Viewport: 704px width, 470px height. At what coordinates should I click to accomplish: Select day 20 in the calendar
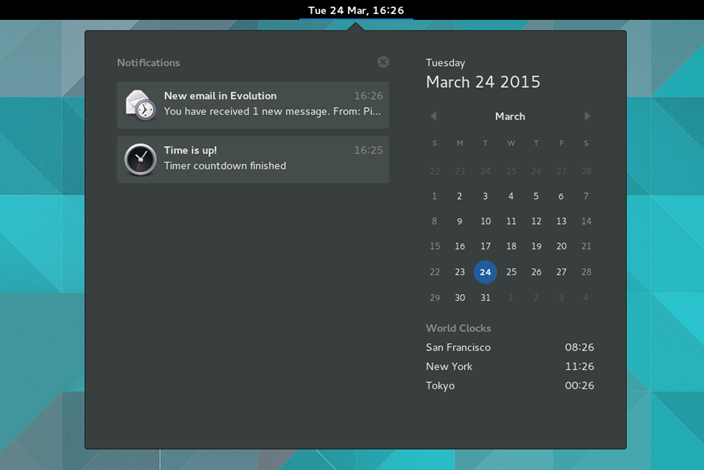(561, 246)
